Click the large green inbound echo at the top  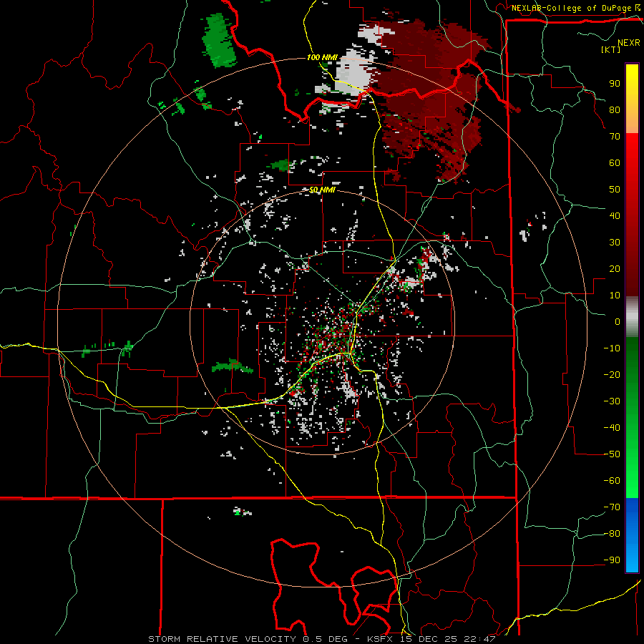pyautogui.click(x=219, y=40)
